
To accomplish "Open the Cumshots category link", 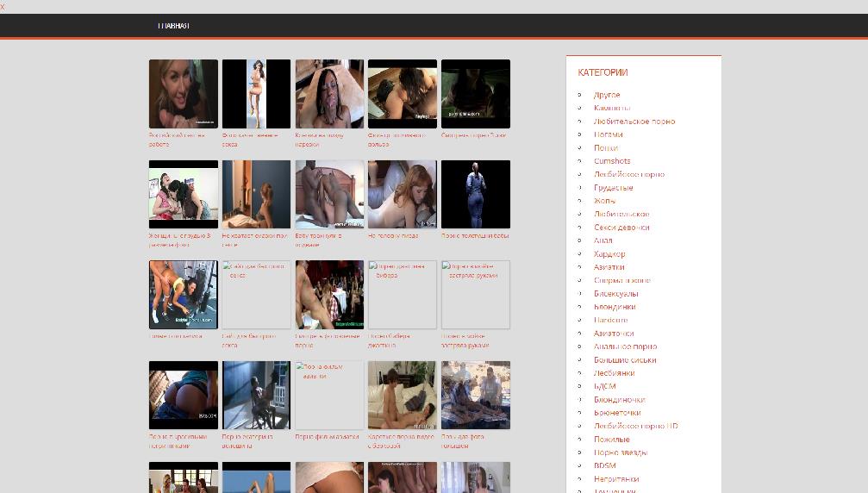I will (x=612, y=161).
